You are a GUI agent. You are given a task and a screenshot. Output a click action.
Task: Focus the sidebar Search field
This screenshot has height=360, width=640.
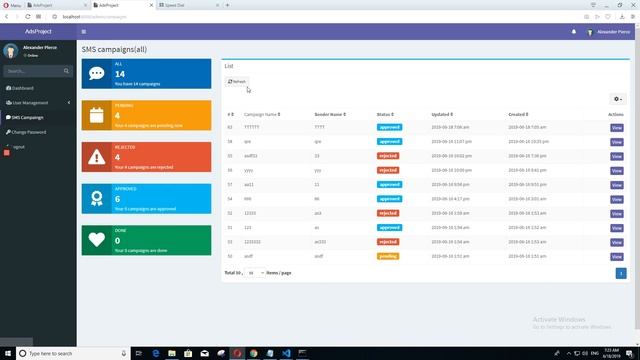coord(34,71)
